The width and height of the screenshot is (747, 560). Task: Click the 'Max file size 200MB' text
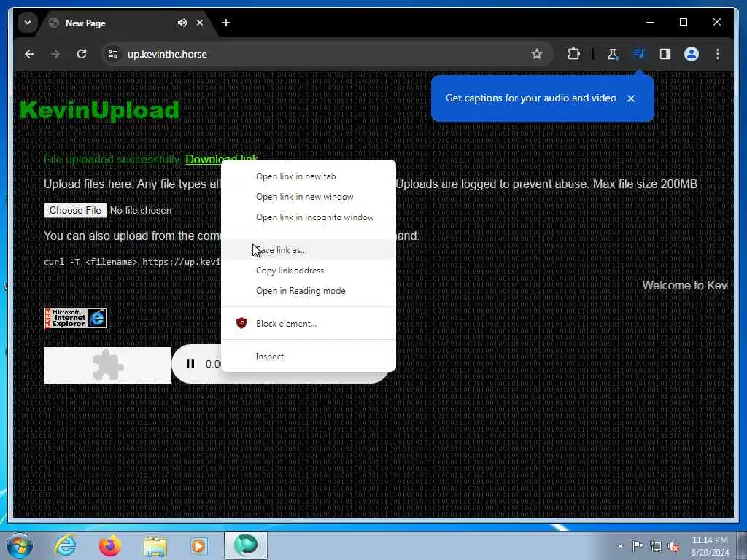pos(645,184)
